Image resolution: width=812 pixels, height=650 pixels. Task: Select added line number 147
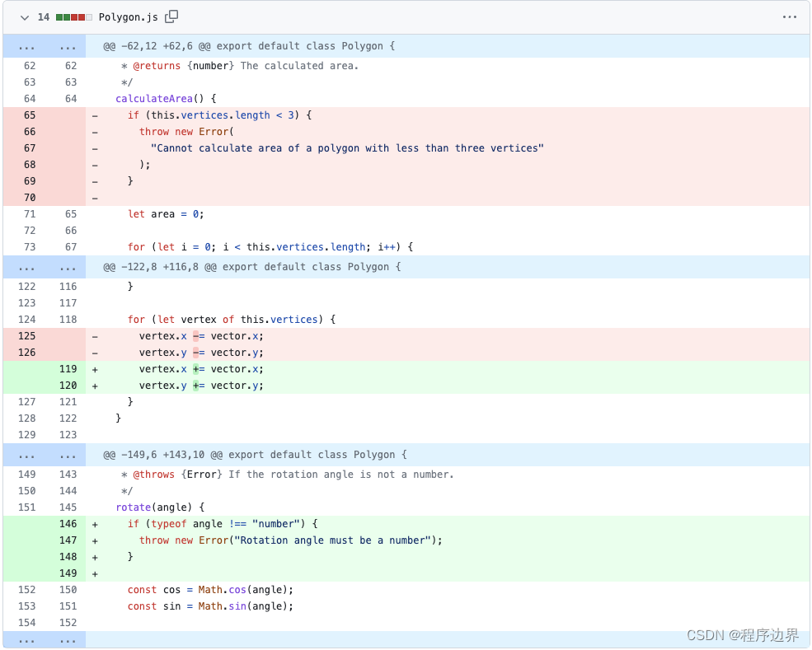[68, 540]
